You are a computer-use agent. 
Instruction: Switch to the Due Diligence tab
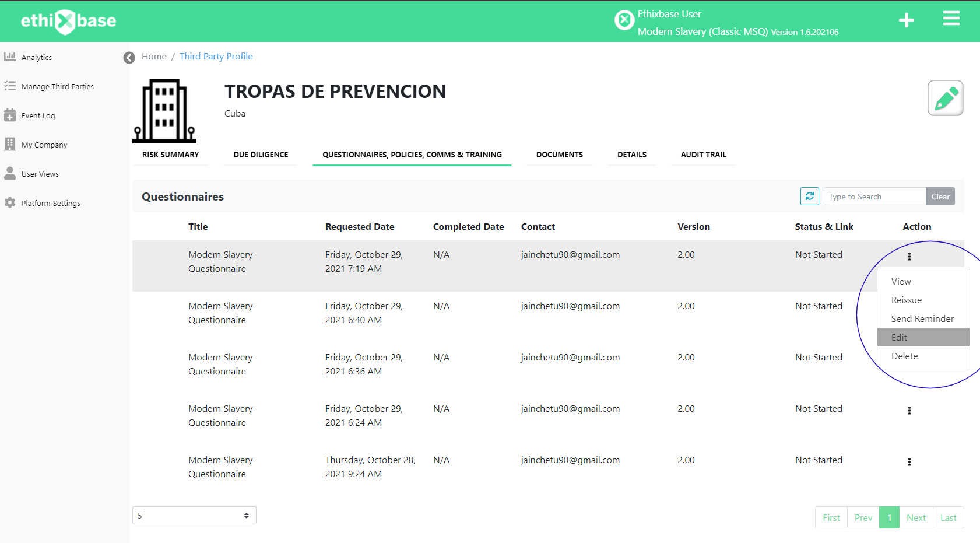261,155
